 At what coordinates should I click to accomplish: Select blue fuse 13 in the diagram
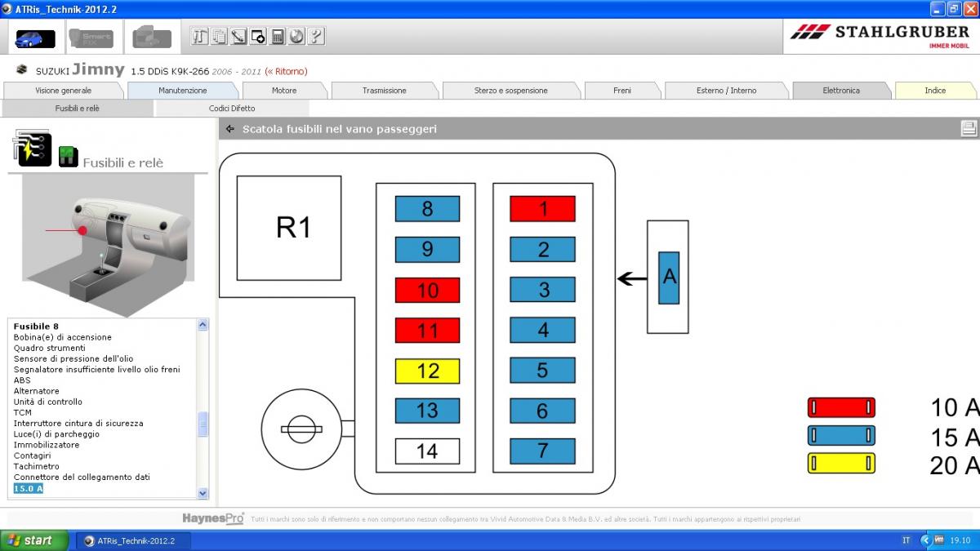(x=427, y=411)
